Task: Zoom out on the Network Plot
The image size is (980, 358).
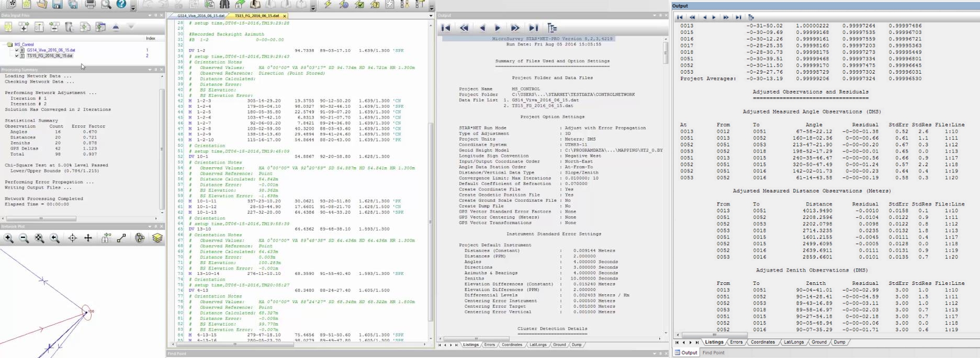Action: tap(24, 238)
